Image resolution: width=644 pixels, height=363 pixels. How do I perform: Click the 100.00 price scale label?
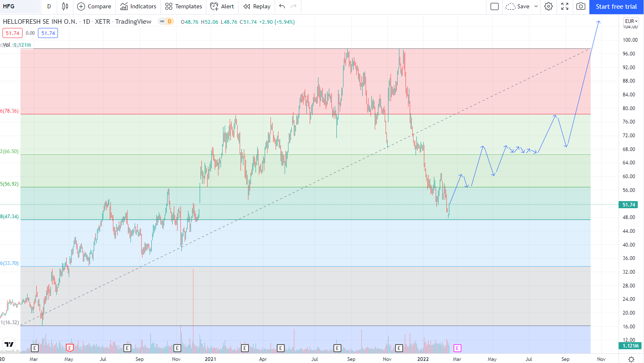pos(630,40)
